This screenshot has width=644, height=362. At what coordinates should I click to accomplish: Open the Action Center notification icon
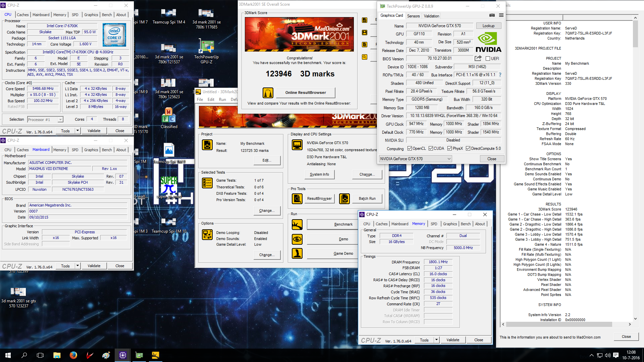click(x=616, y=355)
